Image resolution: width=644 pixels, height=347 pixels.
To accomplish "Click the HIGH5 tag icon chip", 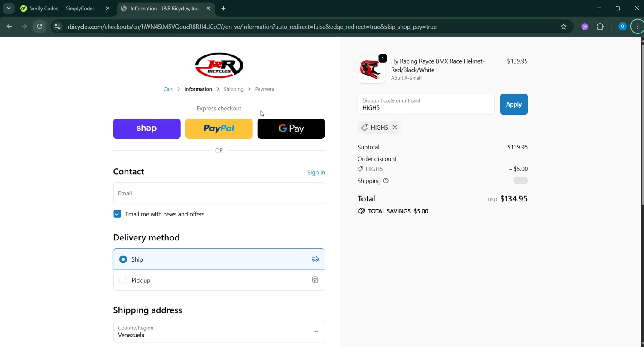I will (365, 128).
